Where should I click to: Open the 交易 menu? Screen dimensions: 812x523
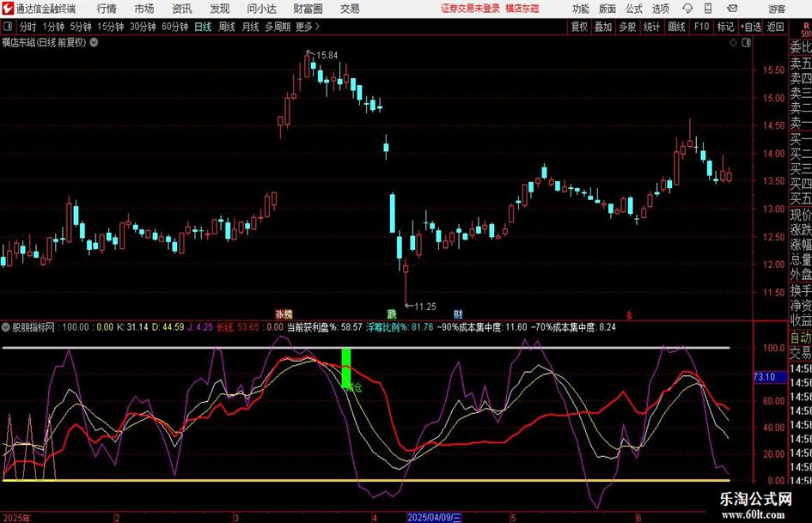pyautogui.click(x=350, y=9)
